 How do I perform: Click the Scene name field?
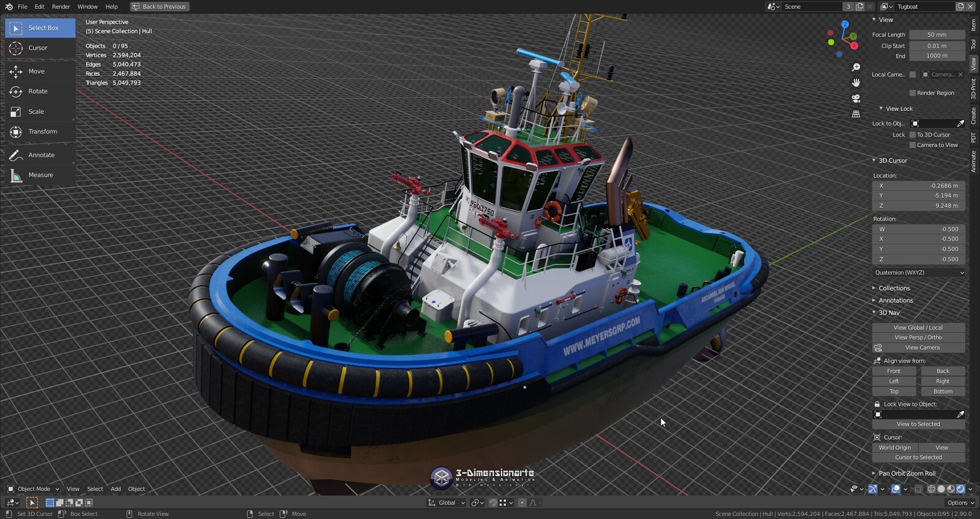pos(812,7)
